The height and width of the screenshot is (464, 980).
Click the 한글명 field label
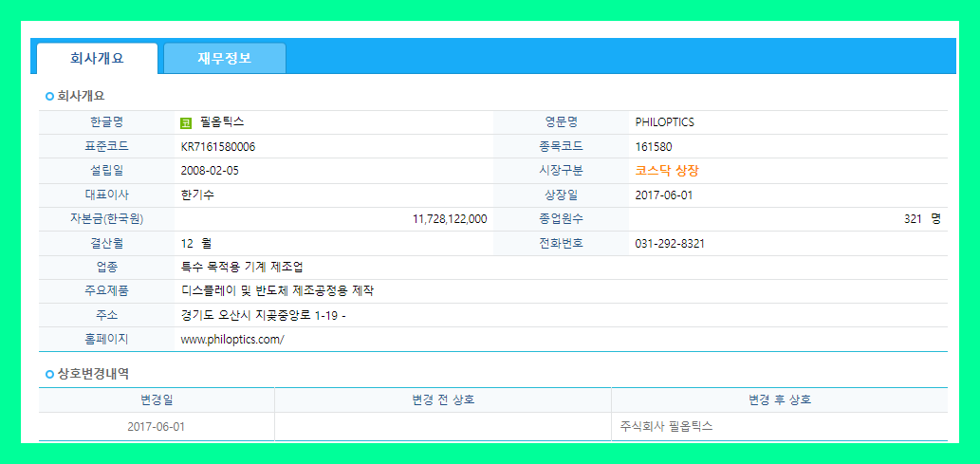coord(106,122)
